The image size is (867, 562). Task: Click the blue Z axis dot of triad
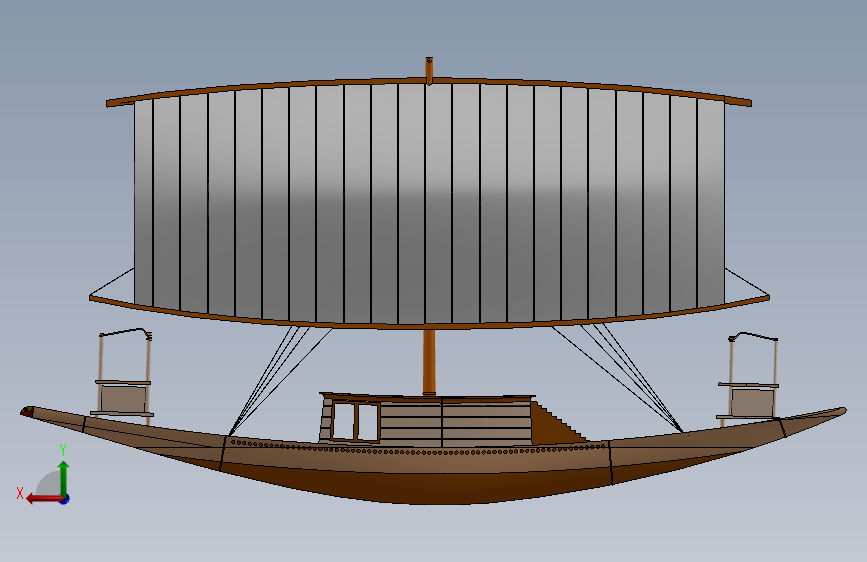click(x=65, y=499)
